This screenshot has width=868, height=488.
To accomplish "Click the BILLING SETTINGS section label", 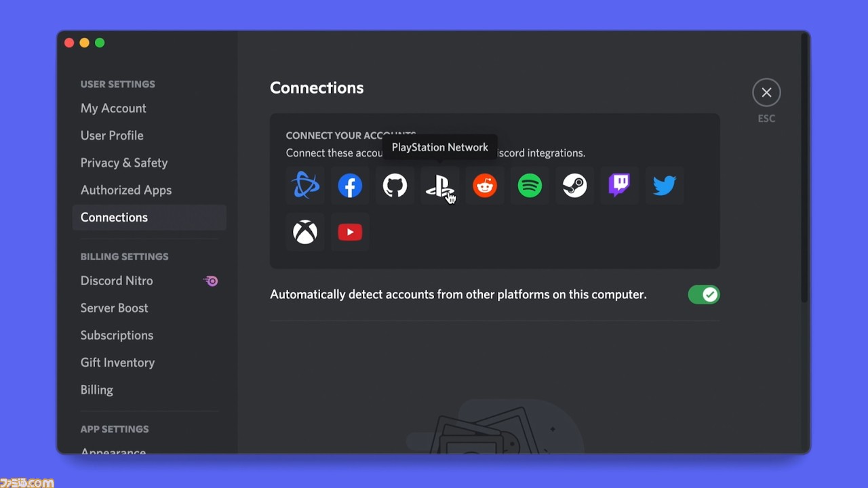I will pyautogui.click(x=125, y=257).
